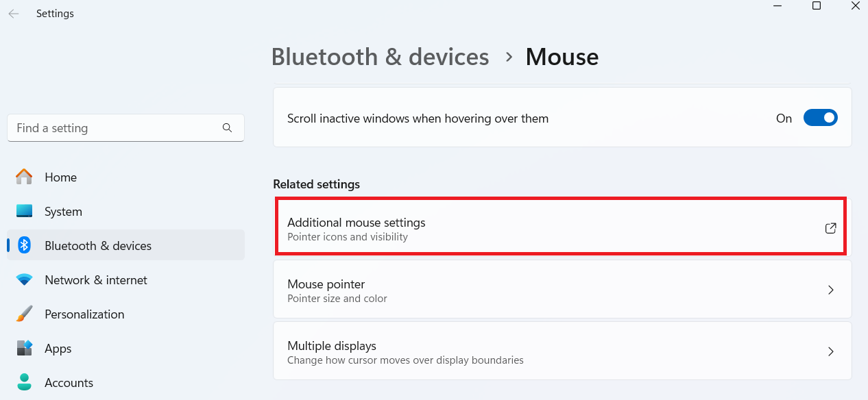868x400 pixels.
Task: Open the Network & internet globe icon
Action: [x=24, y=279]
